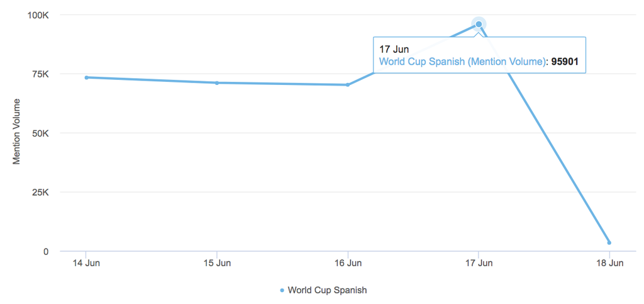Select the 17 Jun x-axis label
644x304 pixels.
coord(479,263)
